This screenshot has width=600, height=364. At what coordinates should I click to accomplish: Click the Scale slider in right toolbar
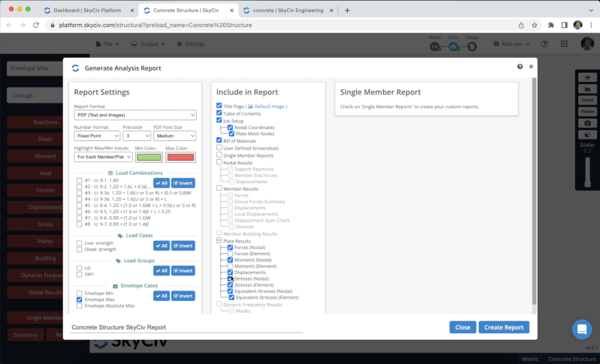click(587, 172)
